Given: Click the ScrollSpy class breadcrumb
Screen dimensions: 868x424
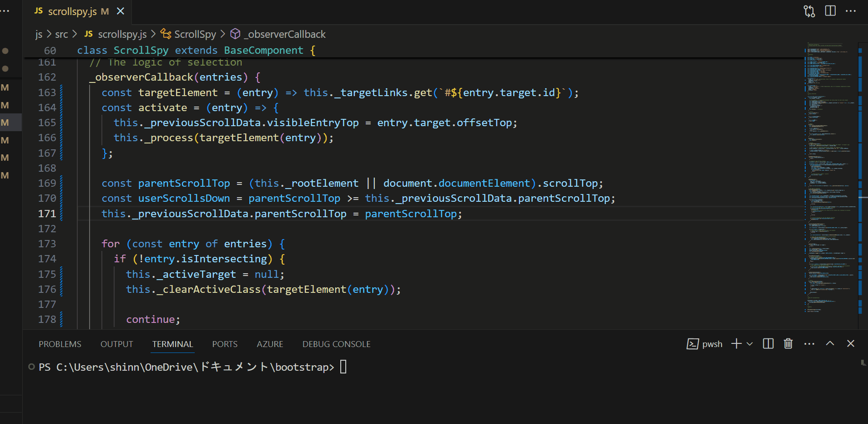Looking at the screenshot, I should tap(195, 34).
